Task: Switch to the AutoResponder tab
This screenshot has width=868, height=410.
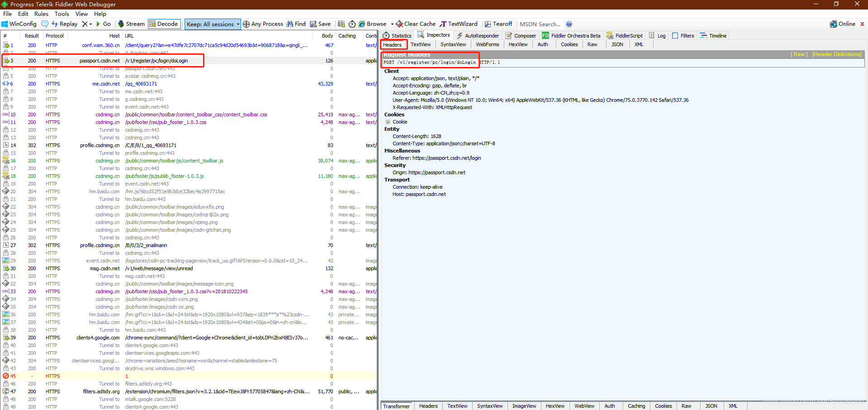Action: tap(478, 35)
